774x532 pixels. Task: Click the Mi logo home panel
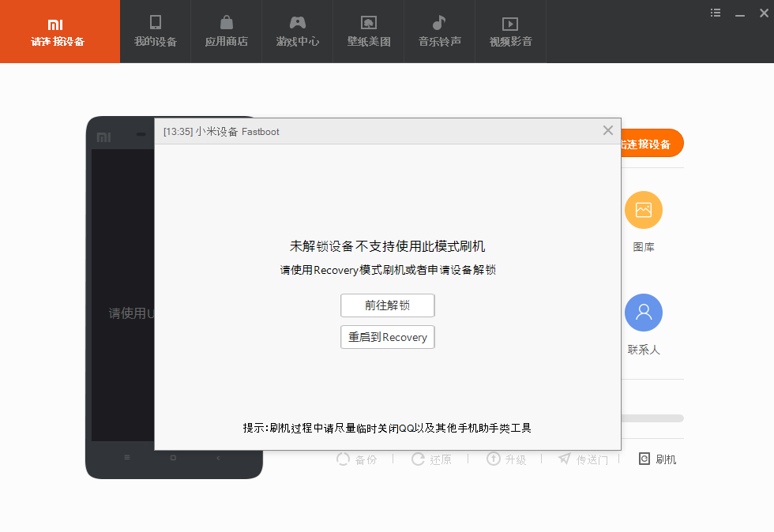(59, 32)
